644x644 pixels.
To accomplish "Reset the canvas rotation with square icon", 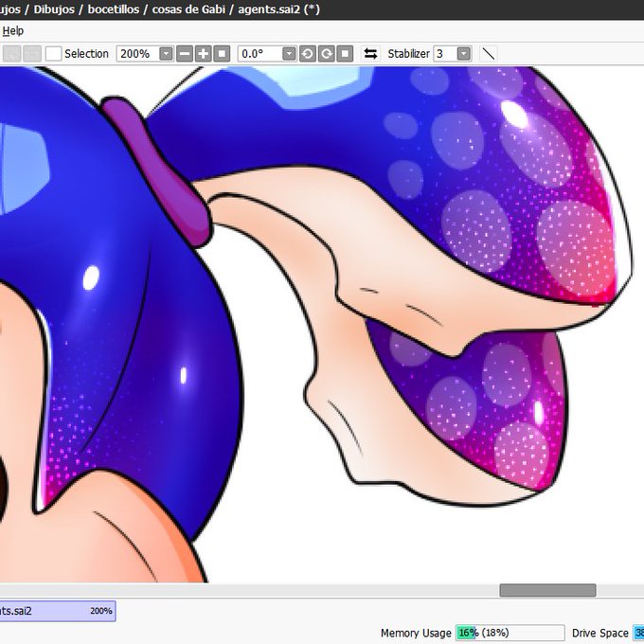I will [x=345, y=54].
